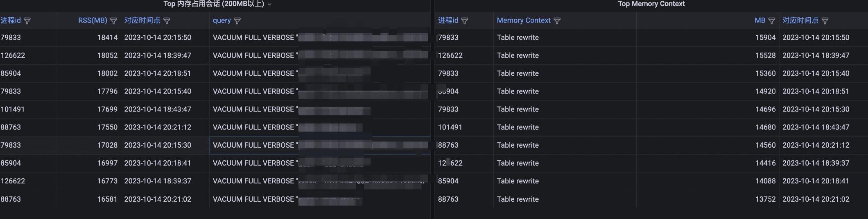Sort by RSS(MB) column header

click(x=93, y=21)
